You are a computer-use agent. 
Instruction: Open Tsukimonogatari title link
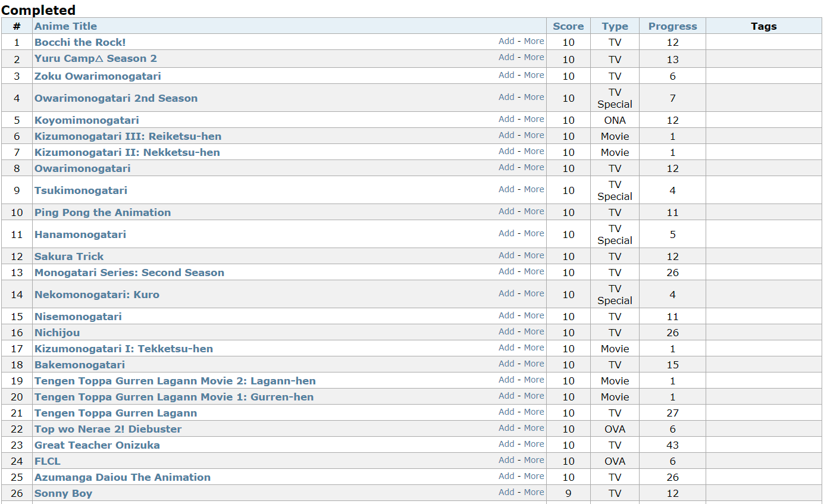click(x=81, y=190)
